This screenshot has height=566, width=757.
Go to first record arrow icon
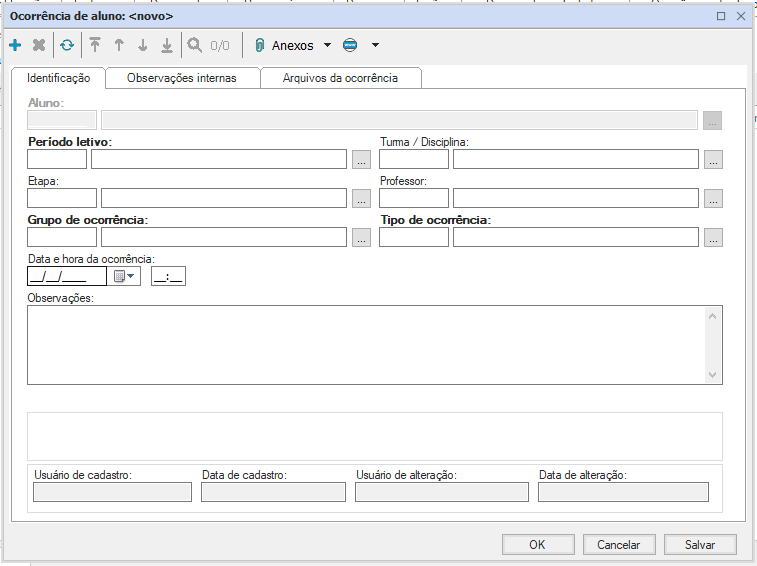point(95,45)
